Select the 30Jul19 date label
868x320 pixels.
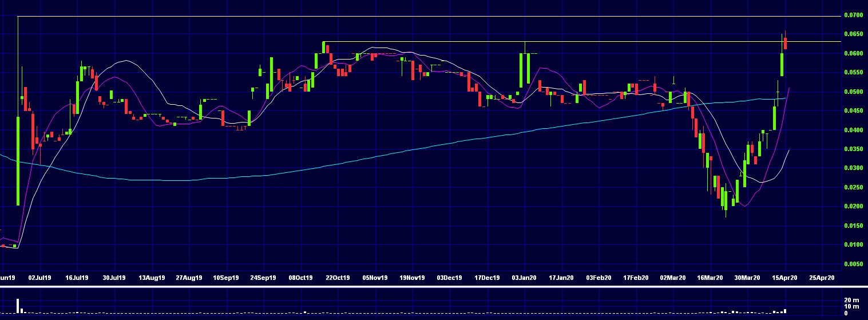point(114,278)
